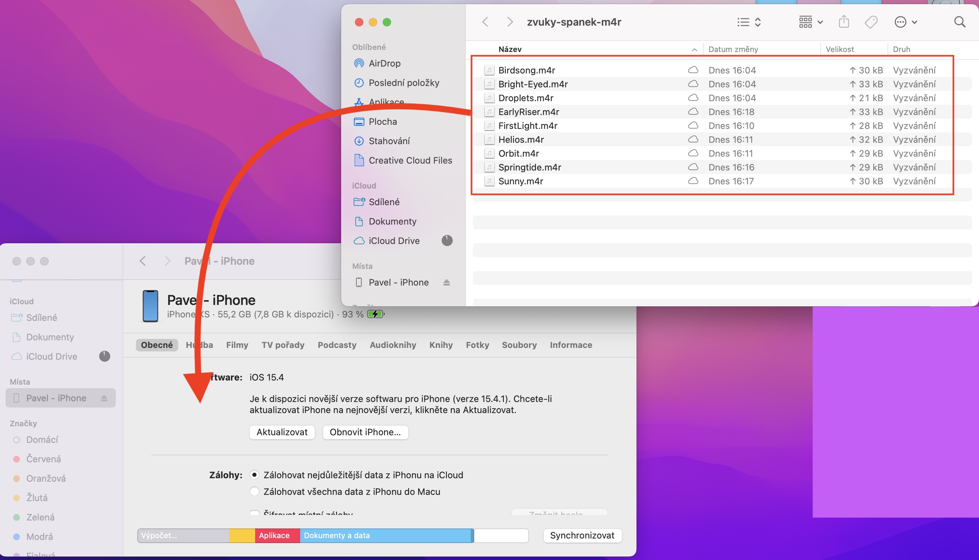Click the search magnifier icon in Finder toolbar
The image size is (979, 560).
tap(960, 22)
